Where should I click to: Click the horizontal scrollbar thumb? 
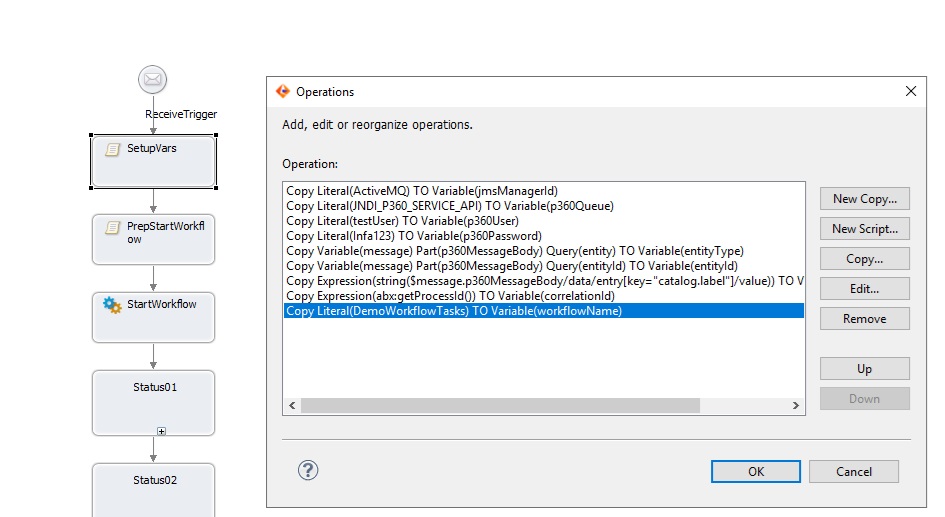coord(500,406)
